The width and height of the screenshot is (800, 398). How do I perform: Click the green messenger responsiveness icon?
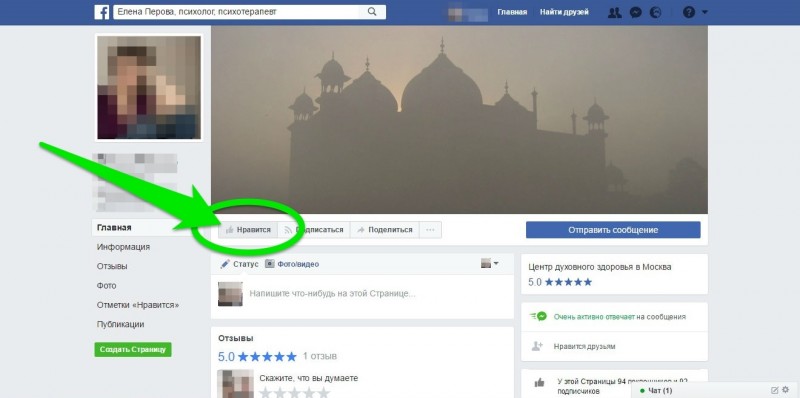(538, 316)
